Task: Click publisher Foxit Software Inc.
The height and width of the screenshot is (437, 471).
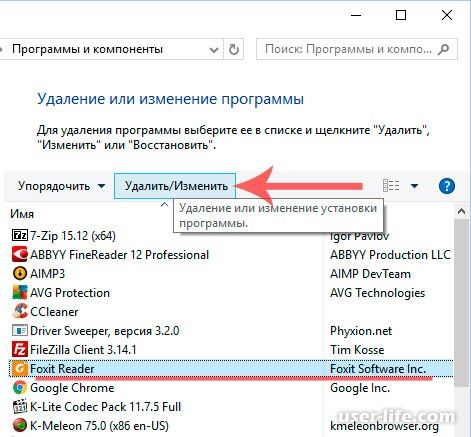Action: click(378, 369)
